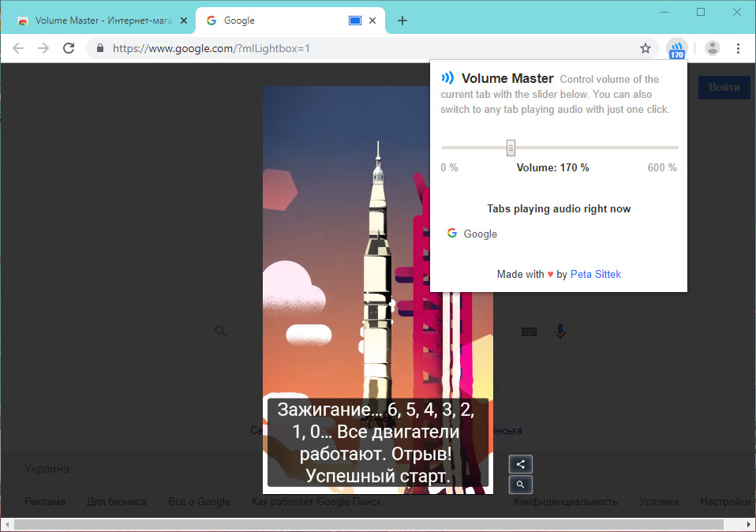Open the Volume Master extension icon
Viewport: 756px width, 532px height.
click(677, 49)
